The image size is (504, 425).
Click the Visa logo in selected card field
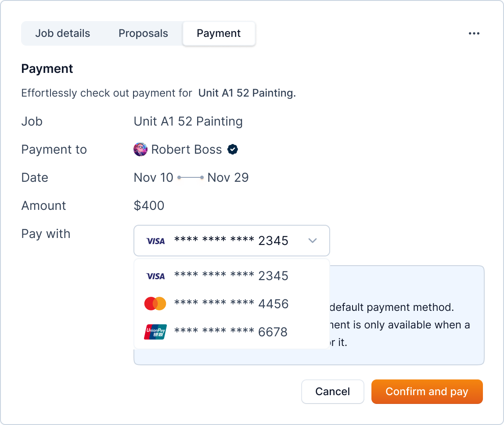pos(155,241)
